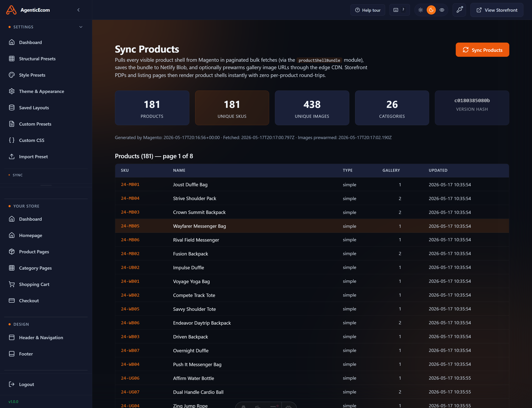Click the Header & Navigation layout icon
This screenshot has width=532, height=408.
click(12, 337)
